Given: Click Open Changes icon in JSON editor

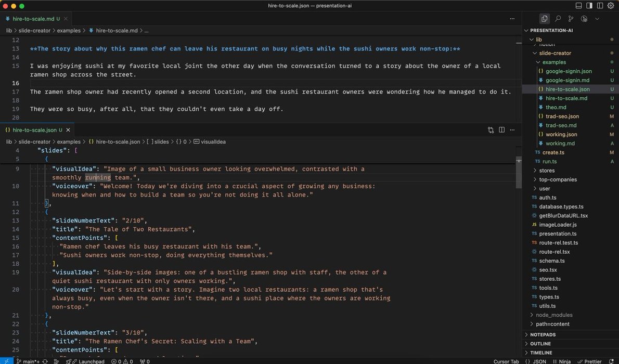Looking at the screenshot, I should pos(491,130).
